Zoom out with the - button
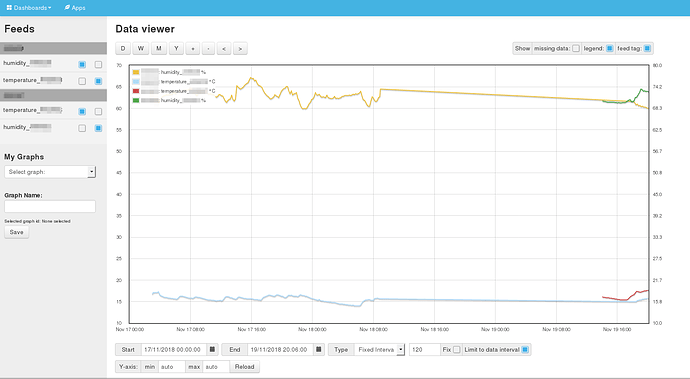This screenshot has height=379, width=690. pos(208,48)
